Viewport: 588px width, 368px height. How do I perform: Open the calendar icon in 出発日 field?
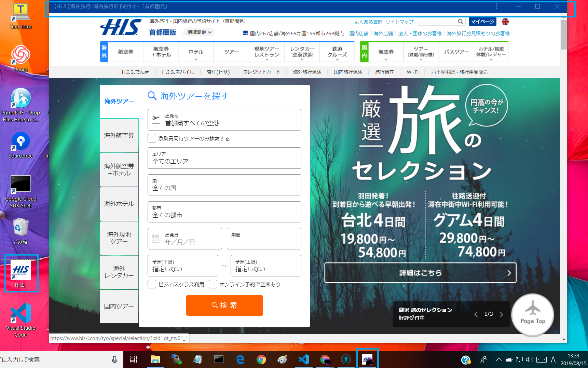156,238
